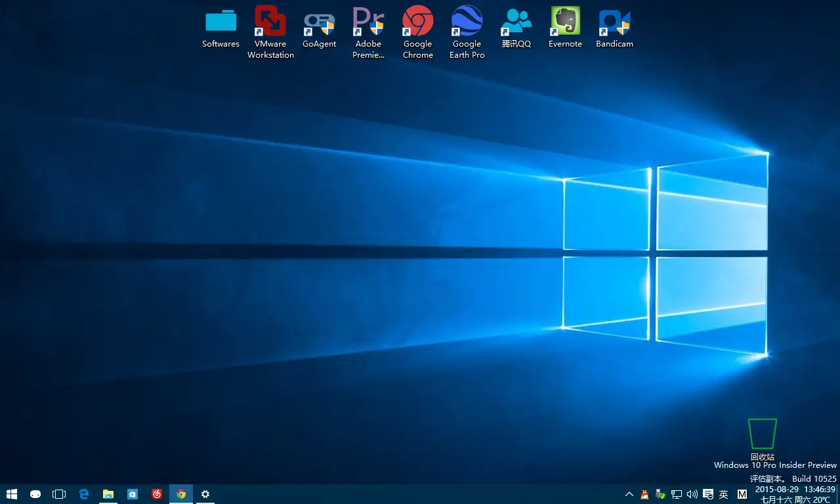Click the Show desktop sliver button
Image resolution: width=840 pixels, height=504 pixels.
(x=839, y=494)
